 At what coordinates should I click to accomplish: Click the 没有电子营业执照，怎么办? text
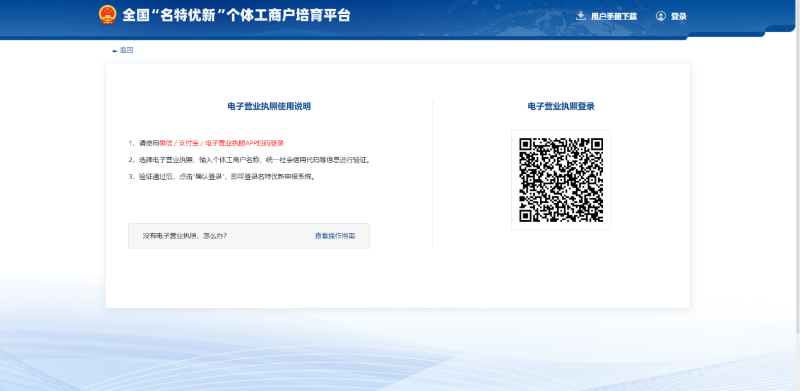185,236
